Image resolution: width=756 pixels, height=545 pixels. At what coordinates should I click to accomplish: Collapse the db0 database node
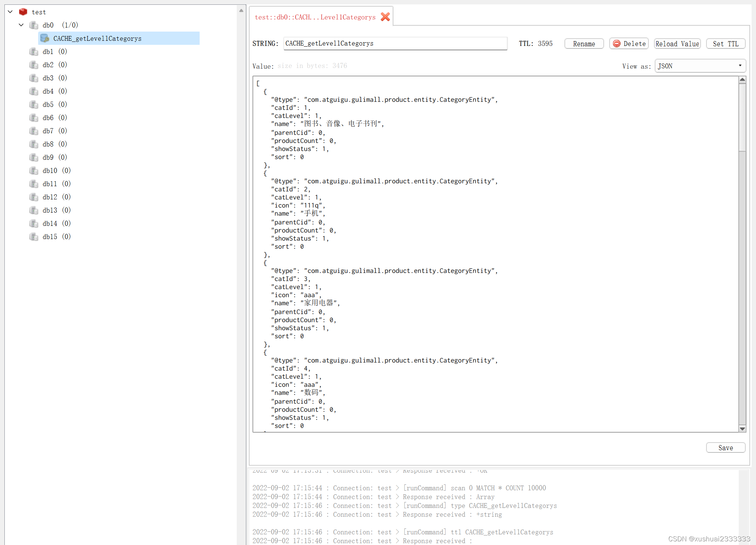[x=21, y=25]
